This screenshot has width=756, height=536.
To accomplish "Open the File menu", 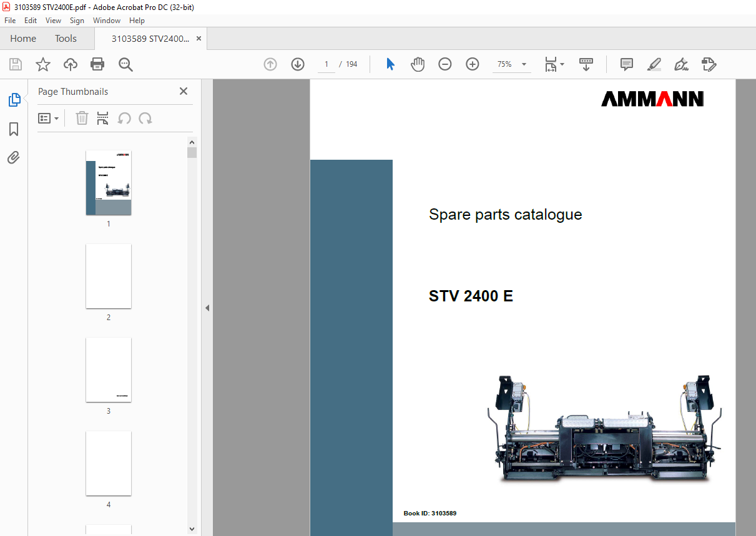I will (x=10, y=21).
